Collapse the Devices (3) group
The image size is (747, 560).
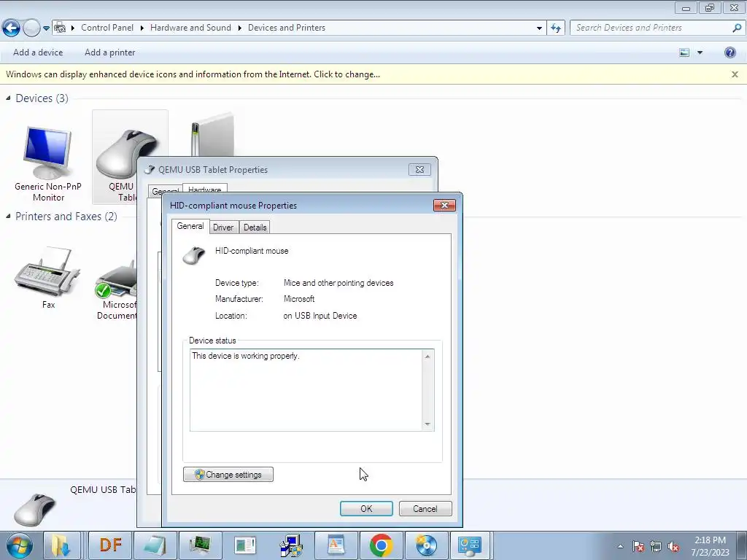pos(8,98)
